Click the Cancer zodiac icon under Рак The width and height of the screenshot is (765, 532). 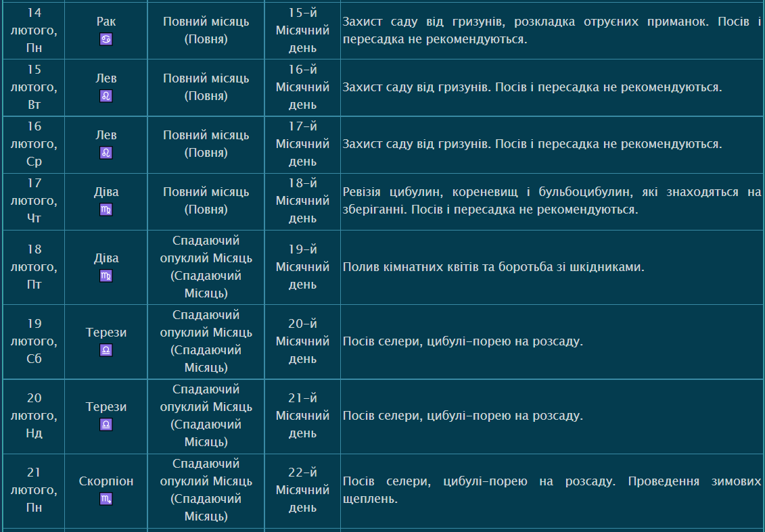(x=106, y=39)
